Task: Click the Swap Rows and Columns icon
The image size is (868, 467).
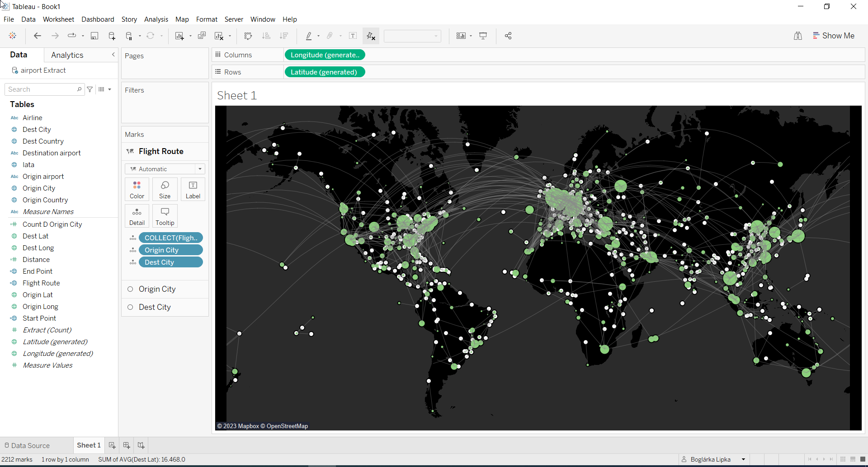Action: [248, 36]
